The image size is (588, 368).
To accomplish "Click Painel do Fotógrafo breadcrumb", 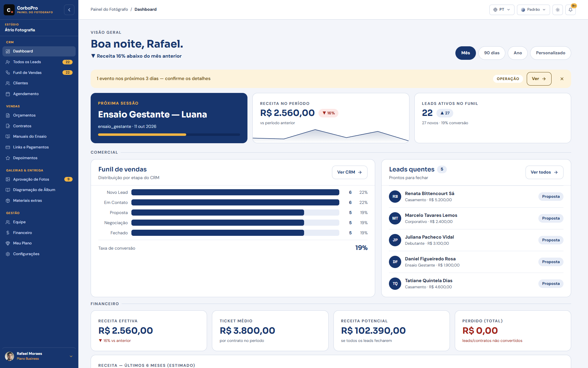I will [x=109, y=10].
